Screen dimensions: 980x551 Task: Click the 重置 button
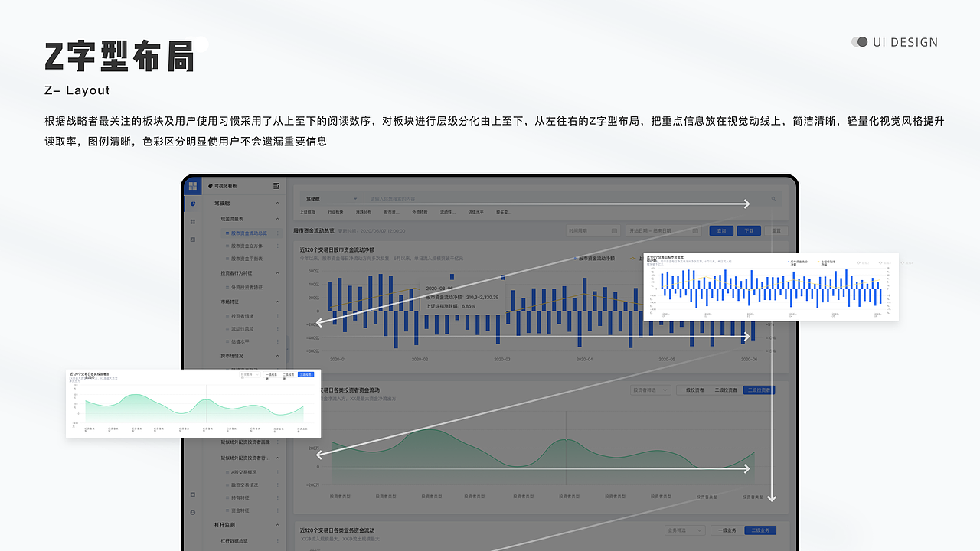[776, 230]
